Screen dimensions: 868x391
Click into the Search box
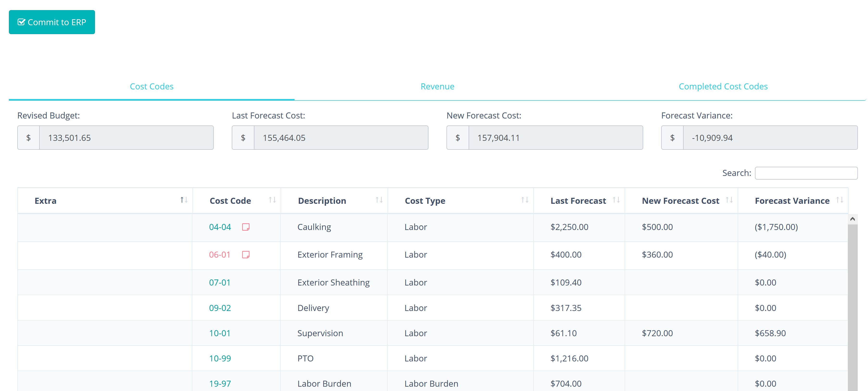coord(806,173)
